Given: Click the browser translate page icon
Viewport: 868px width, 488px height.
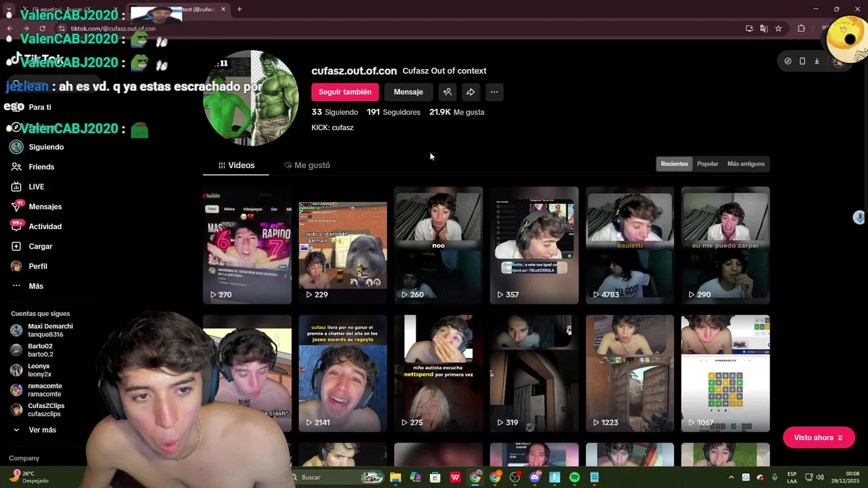Looking at the screenshot, I should (764, 28).
